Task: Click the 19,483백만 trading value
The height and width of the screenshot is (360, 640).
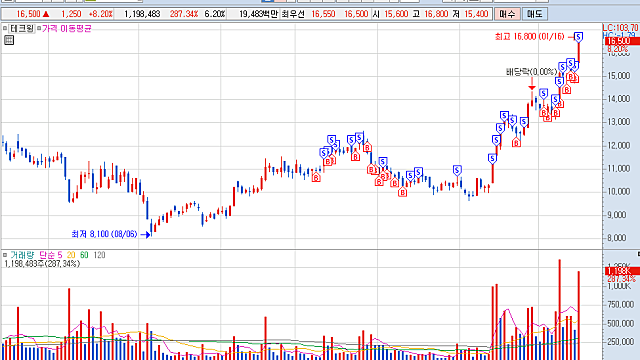Action: pos(258,14)
